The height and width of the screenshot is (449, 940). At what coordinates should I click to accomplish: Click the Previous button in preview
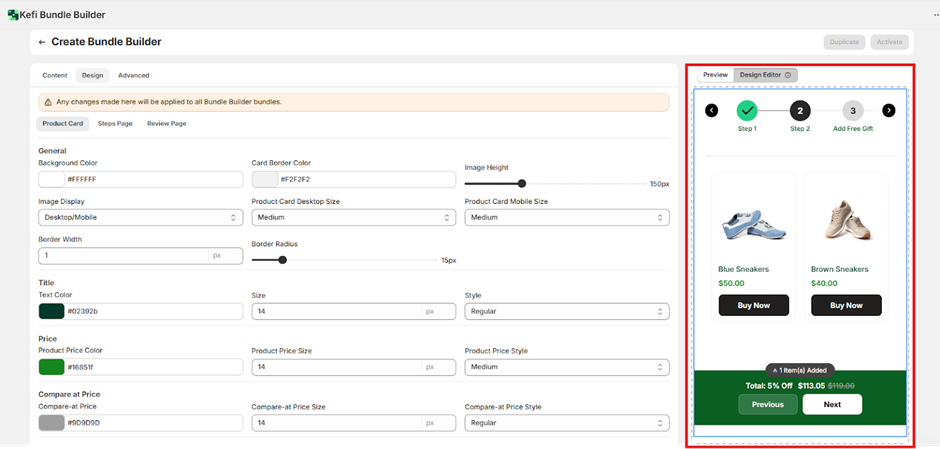click(768, 404)
